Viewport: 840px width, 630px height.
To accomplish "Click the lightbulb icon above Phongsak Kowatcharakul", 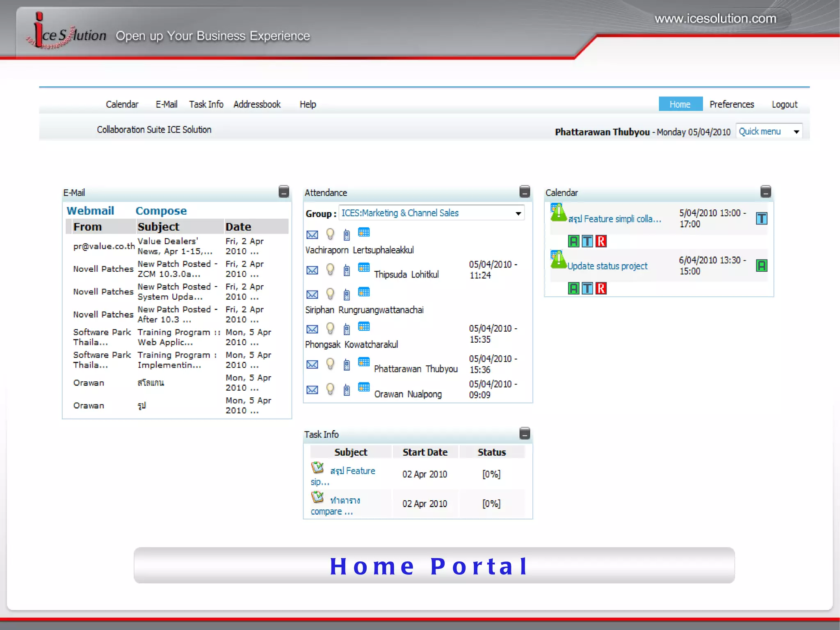I will [x=330, y=328].
